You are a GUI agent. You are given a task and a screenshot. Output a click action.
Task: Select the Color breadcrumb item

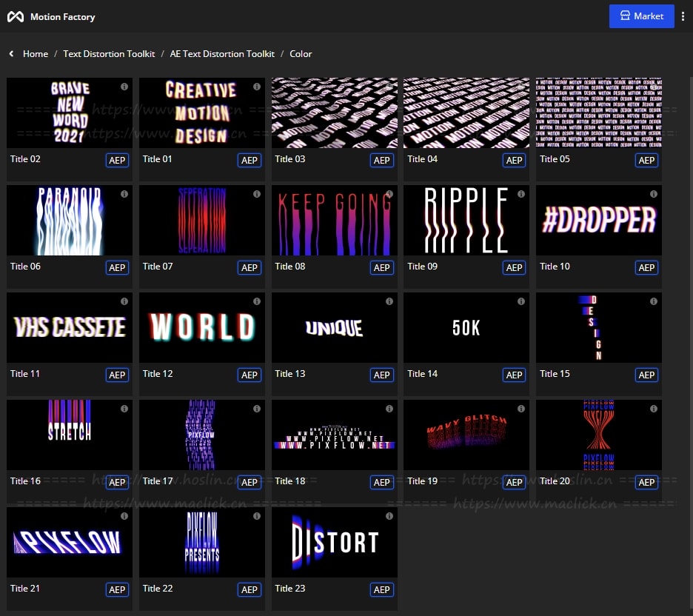coord(301,54)
